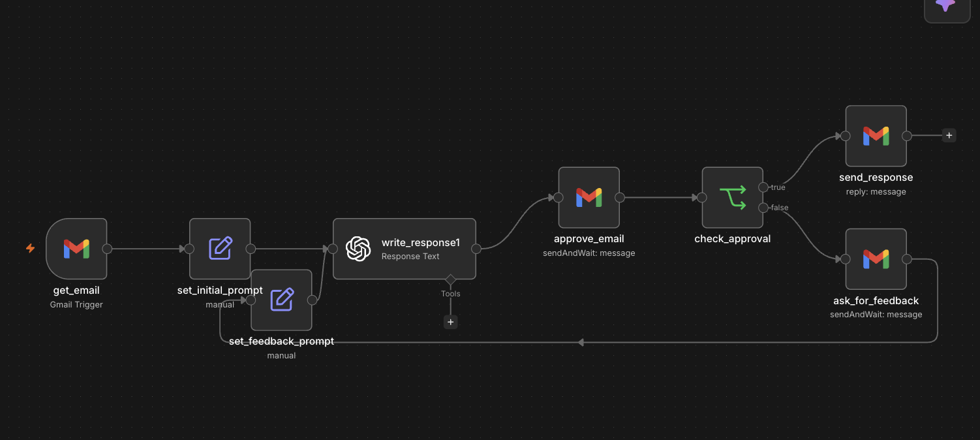The height and width of the screenshot is (440, 980).
Task: Click the 'manual' text under set_feedback_prompt
Action: tap(281, 355)
